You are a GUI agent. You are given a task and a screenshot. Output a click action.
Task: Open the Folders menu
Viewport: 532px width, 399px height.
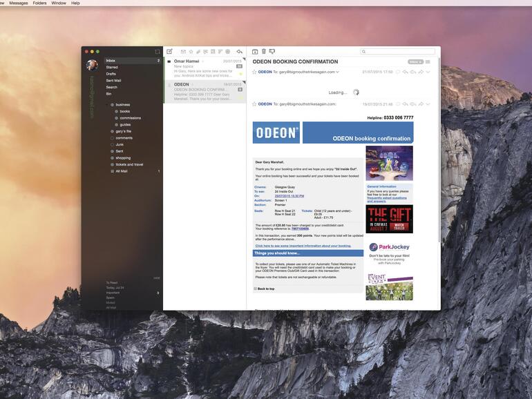(39, 3)
